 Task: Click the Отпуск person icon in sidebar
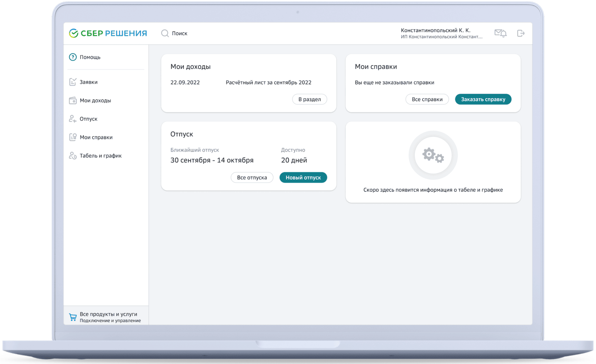click(73, 119)
